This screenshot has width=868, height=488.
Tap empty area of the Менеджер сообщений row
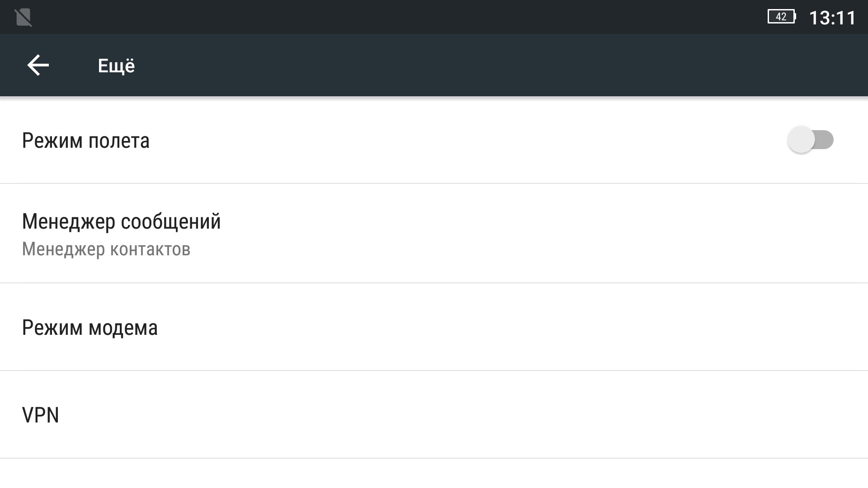(497, 234)
